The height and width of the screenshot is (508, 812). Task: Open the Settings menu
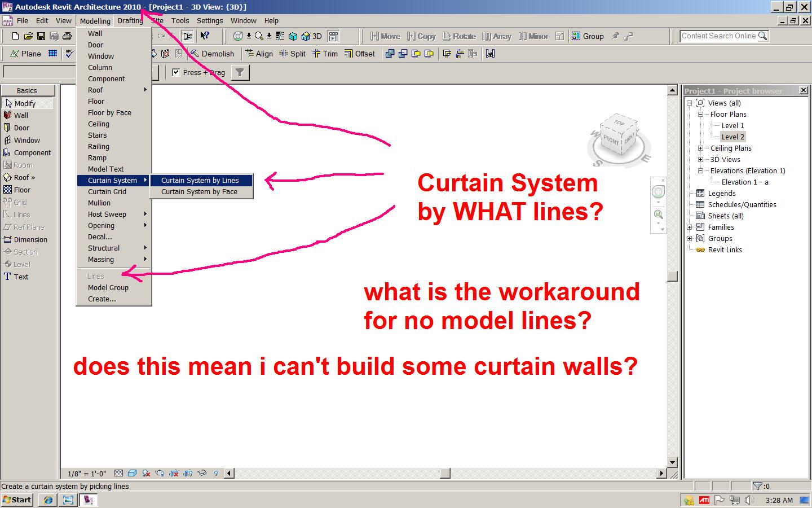tap(210, 21)
